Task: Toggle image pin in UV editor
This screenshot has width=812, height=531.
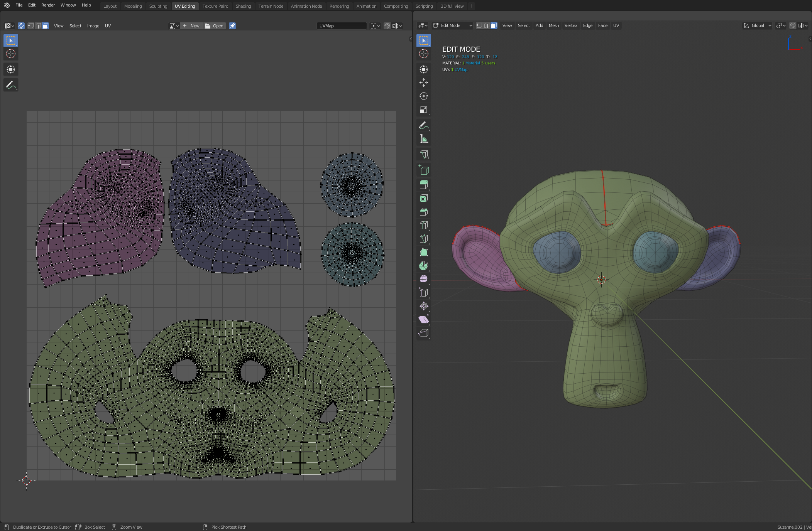Action: click(232, 26)
